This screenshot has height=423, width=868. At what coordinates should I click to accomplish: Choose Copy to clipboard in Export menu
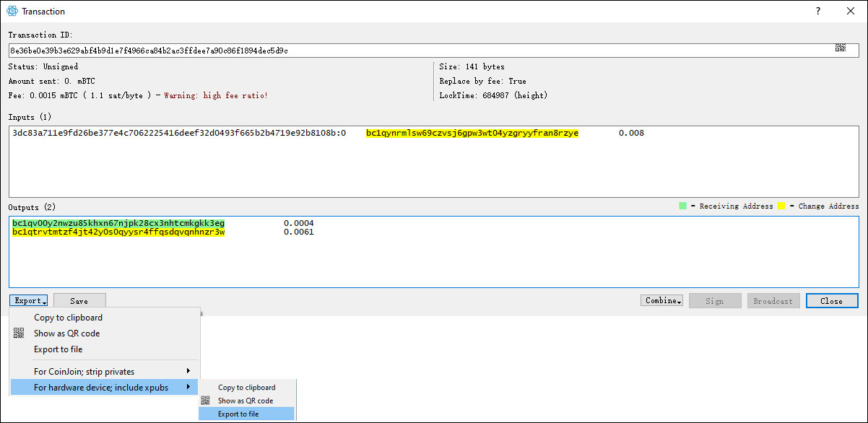68,318
